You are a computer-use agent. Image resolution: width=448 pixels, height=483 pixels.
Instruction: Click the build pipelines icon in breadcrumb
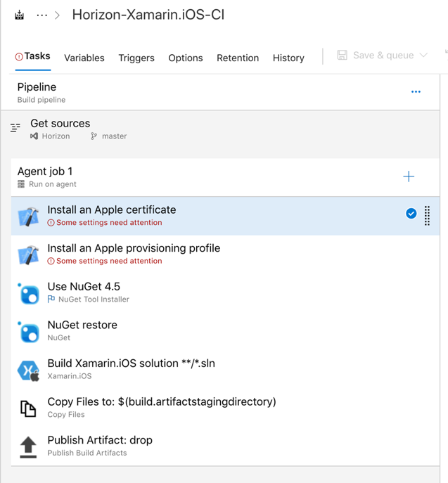tap(20, 15)
